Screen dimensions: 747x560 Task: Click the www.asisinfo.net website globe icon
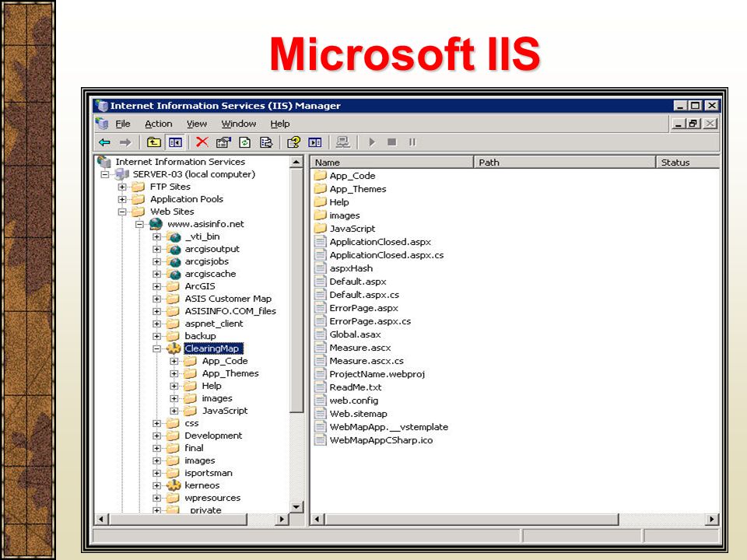coord(156,224)
